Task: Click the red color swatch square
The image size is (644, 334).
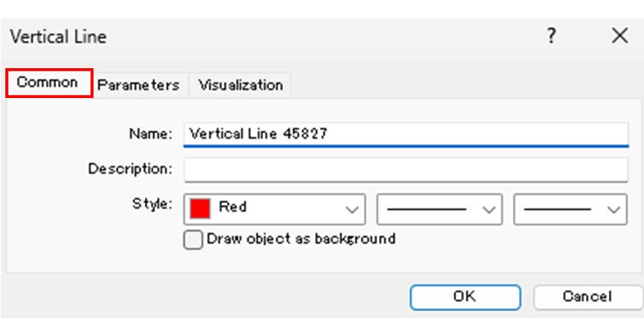Action: (200, 208)
